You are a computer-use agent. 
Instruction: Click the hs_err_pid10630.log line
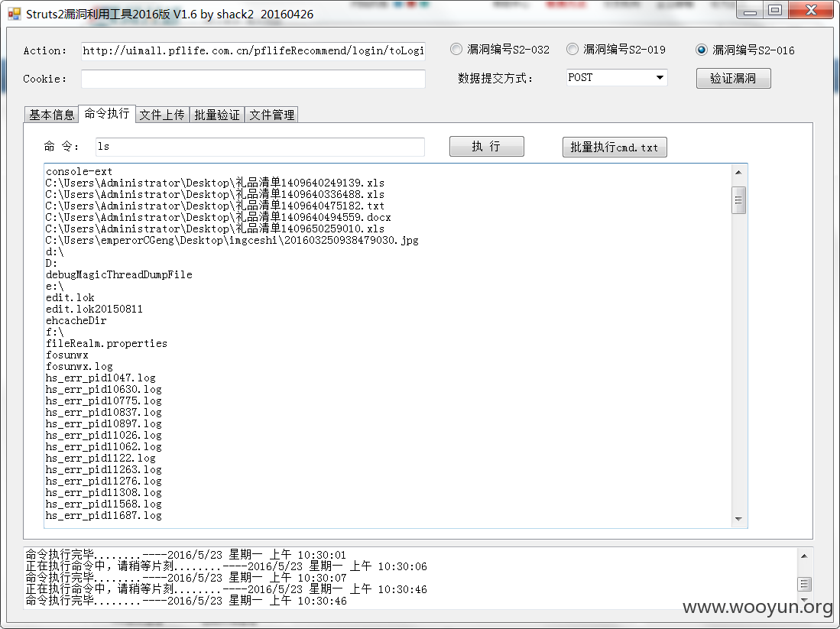(x=103, y=390)
